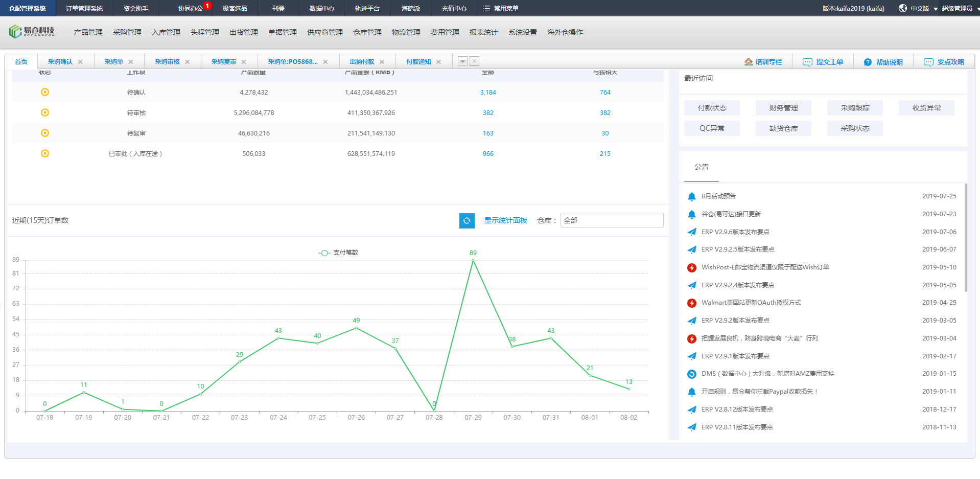This screenshot has height=479, width=980.
Task: Open the 收货异常 quick access button
Action: [x=926, y=107]
